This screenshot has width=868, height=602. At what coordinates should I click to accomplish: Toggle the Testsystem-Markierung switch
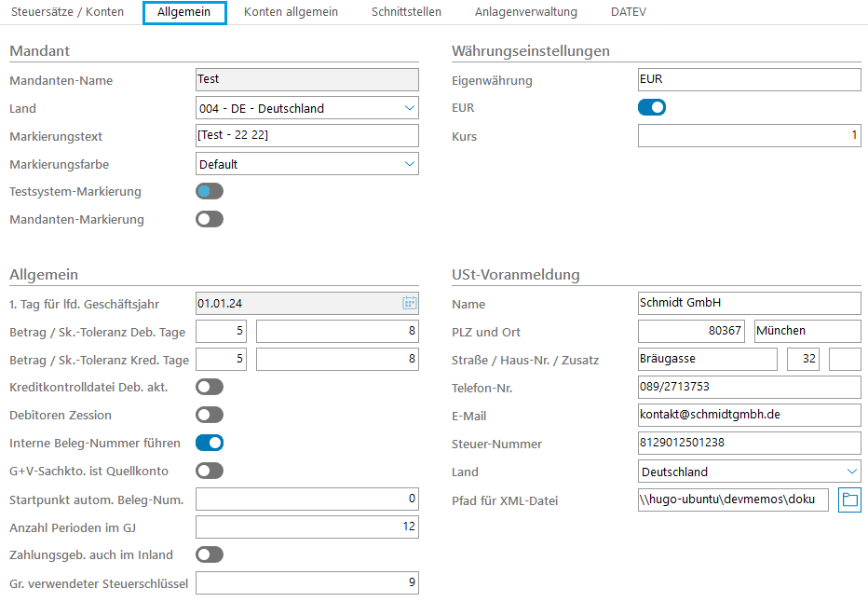210,191
